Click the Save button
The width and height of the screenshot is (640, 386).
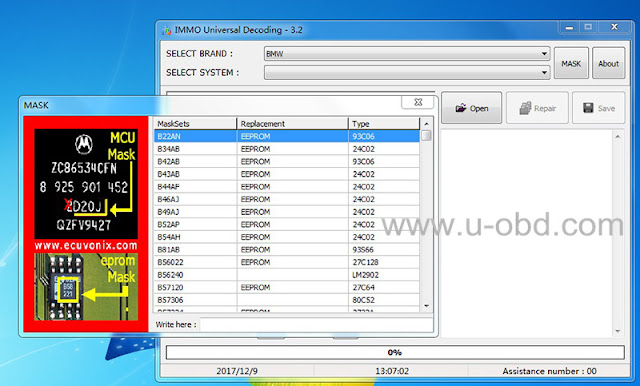[x=598, y=108]
